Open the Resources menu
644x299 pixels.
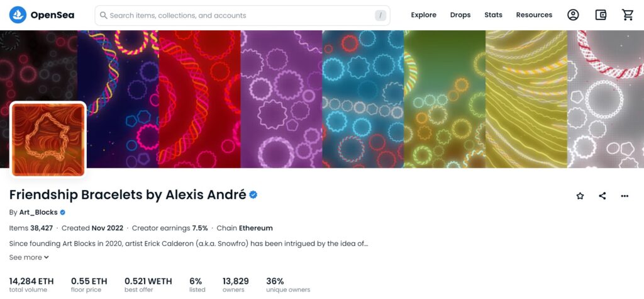(x=534, y=15)
